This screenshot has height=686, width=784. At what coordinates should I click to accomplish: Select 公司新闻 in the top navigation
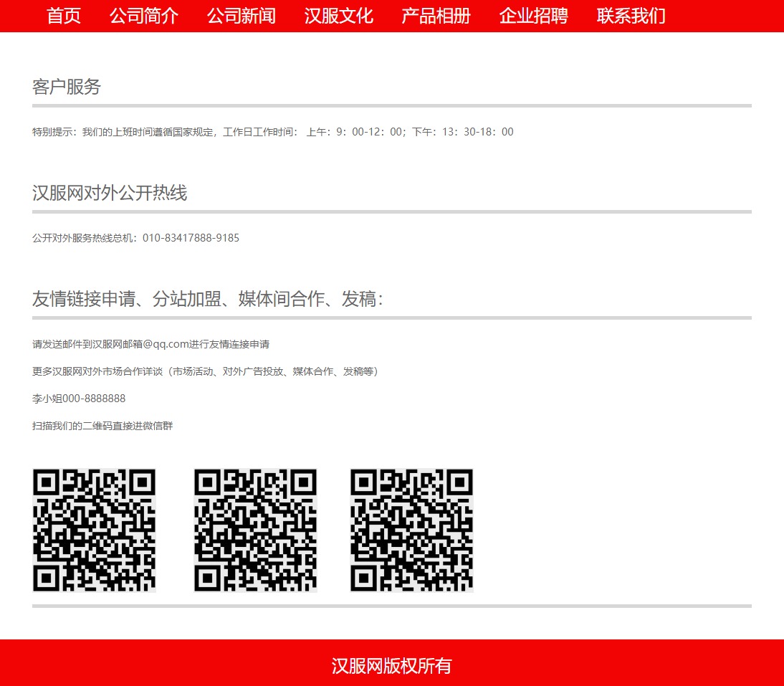(x=242, y=16)
